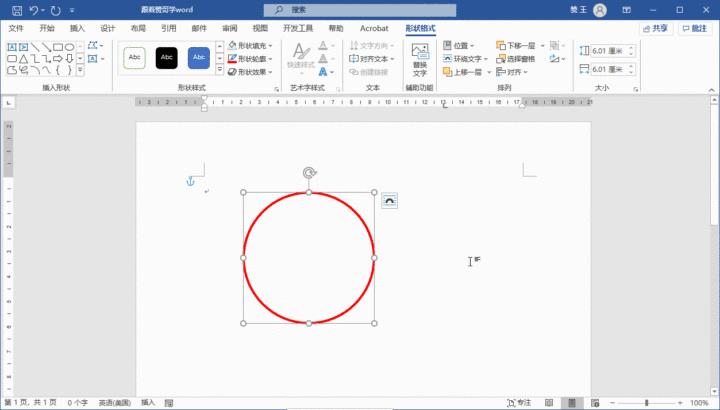Open 对齐 align objects dropdown
The image size is (720, 410).
pos(512,72)
